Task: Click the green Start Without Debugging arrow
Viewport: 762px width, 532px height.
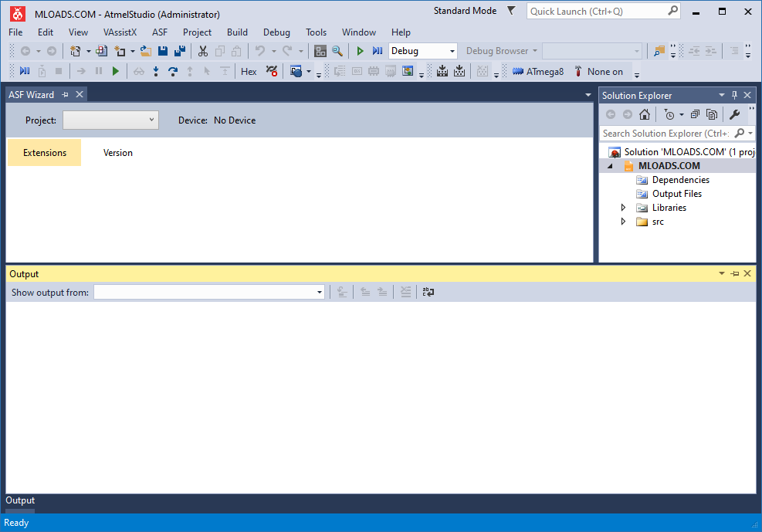Action: tap(360, 51)
